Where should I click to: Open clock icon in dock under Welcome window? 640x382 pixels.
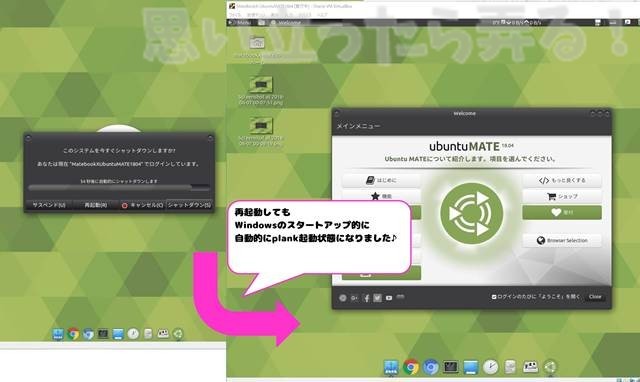[x=490, y=367]
